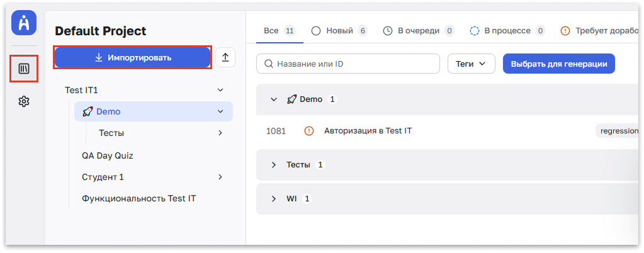Click the search magnifier icon
644x253 pixels.
(x=269, y=64)
